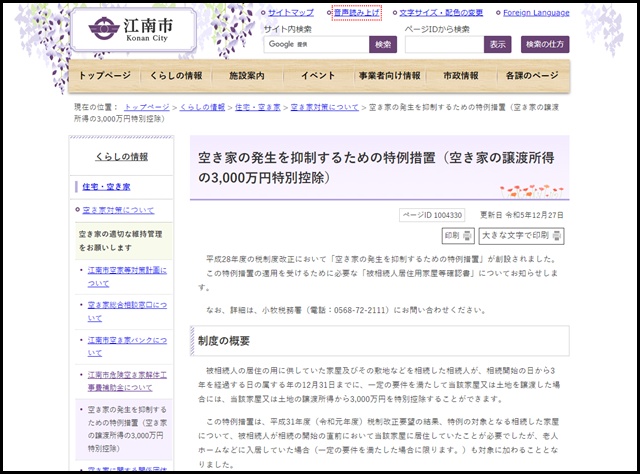Screen dimensions: 640x474
Task: Click the phone number 0568-72-2111 text
Action: pos(359,310)
